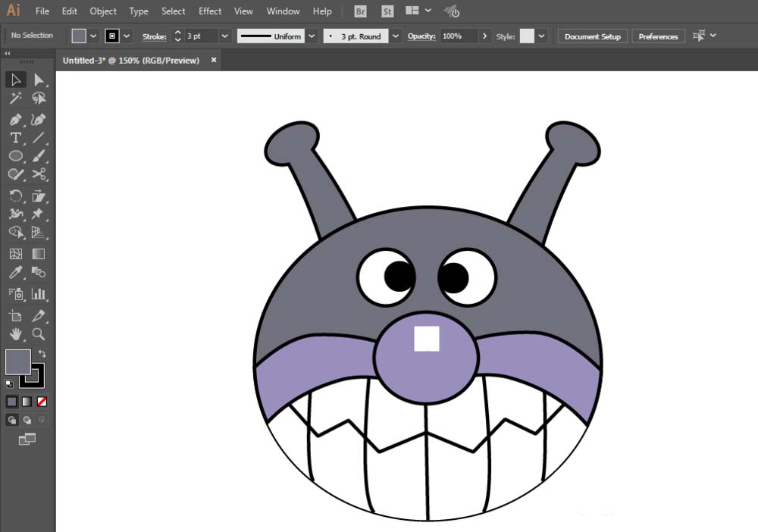The width and height of the screenshot is (758, 532).
Task: Set paint mode to None
Action: point(42,402)
